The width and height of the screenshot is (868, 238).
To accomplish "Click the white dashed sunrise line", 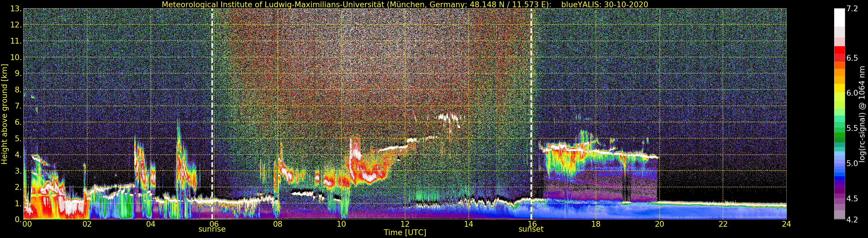I will click(x=212, y=114).
